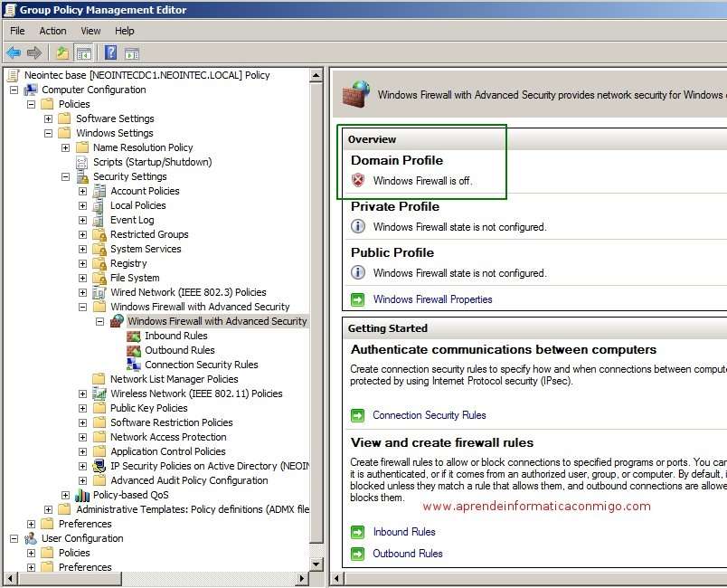727x588 pixels.
Task: Toggle the Show/Hide Action Pane icon
Action: click(132, 53)
